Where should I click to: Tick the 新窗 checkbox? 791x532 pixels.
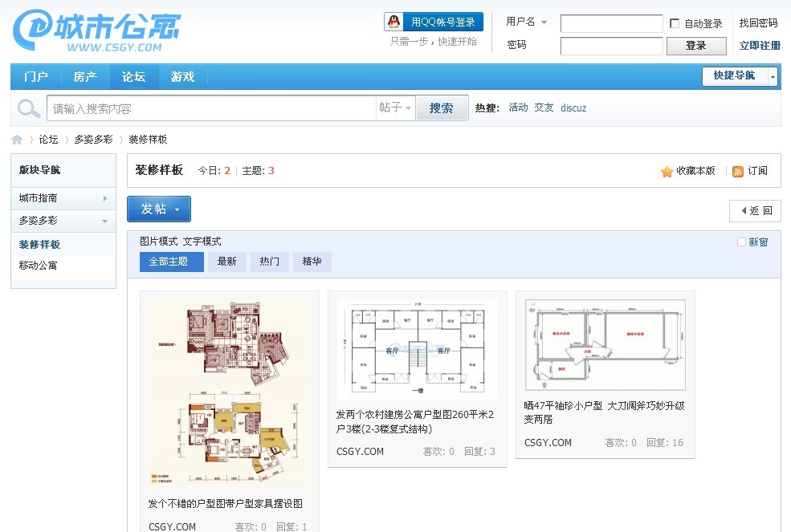tap(741, 242)
